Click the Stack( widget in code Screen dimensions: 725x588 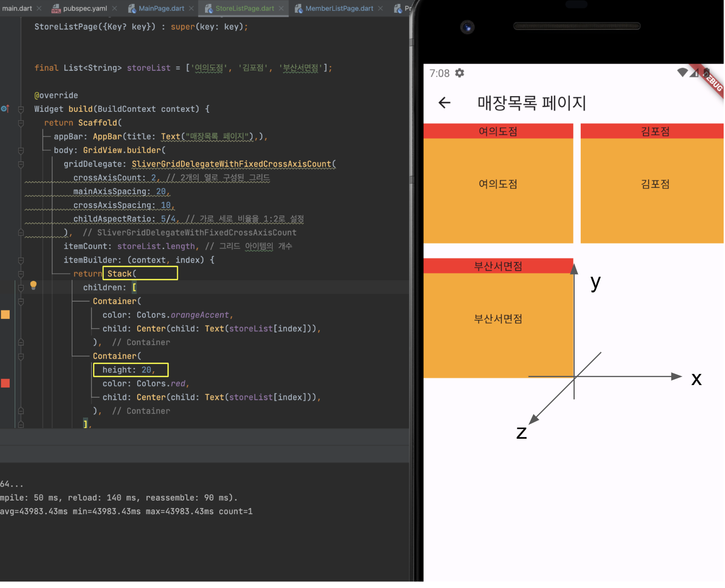[x=122, y=274]
